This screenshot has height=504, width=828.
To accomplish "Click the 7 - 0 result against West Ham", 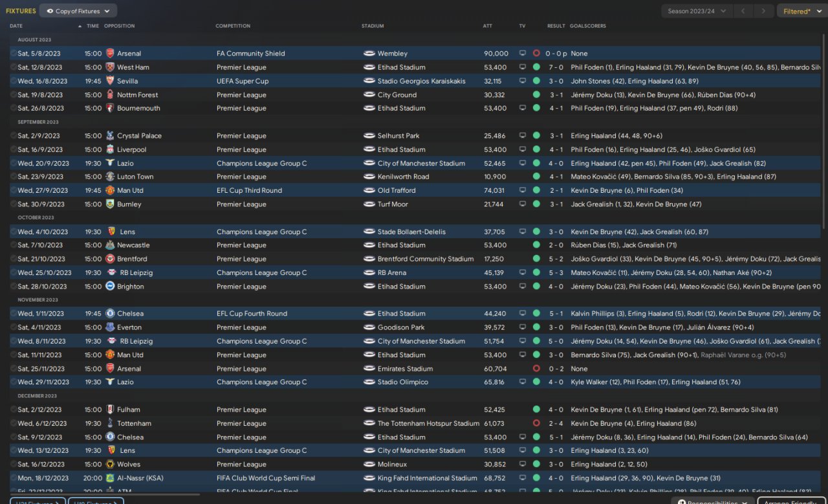I will [556, 67].
